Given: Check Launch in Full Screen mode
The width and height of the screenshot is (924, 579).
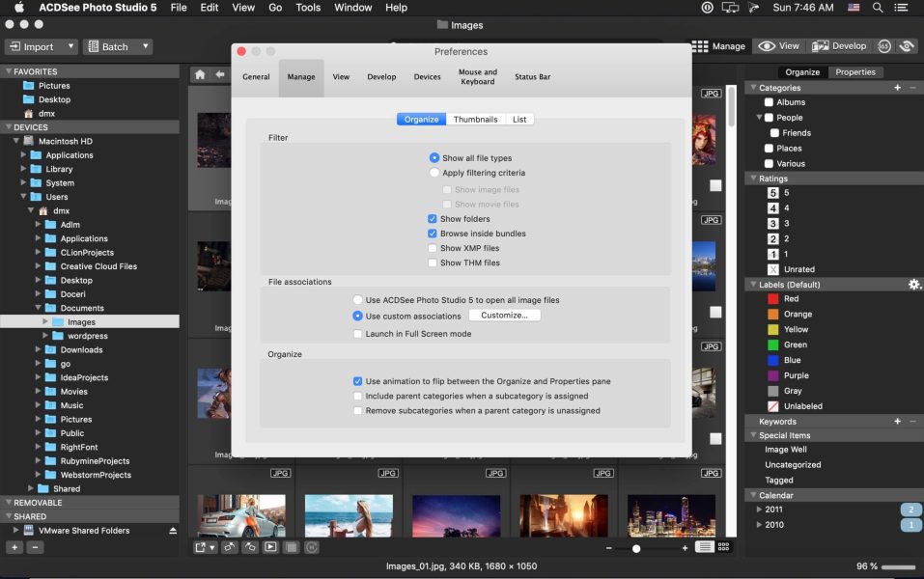Looking at the screenshot, I should tap(358, 334).
